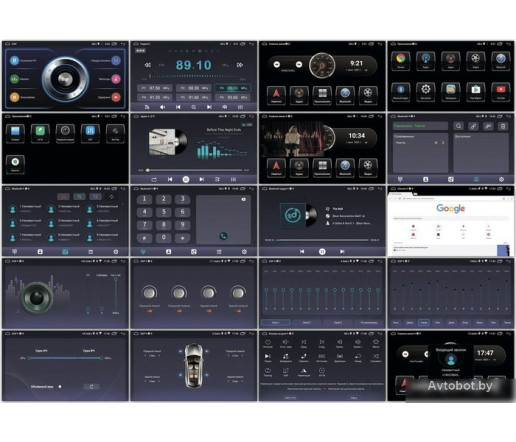The width and height of the screenshot is (516, 442).
Task: Open the blue DSP sliders app icon
Action: point(90,133)
